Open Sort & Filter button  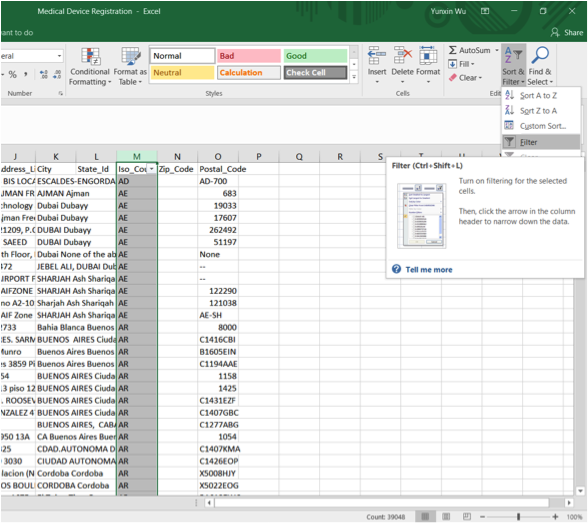(x=513, y=66)
